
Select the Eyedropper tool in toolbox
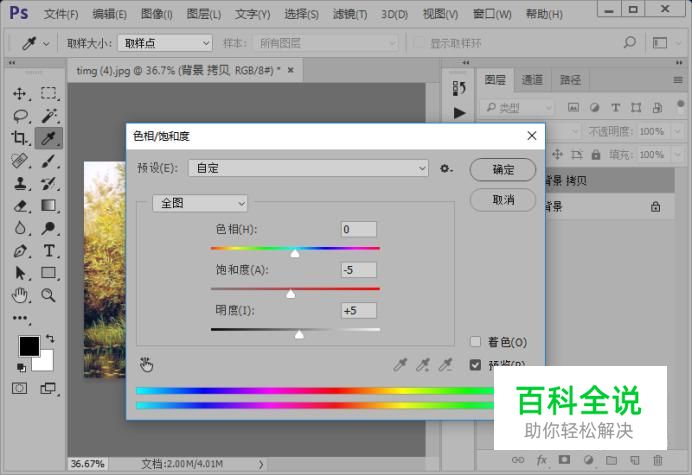(49, 138)
